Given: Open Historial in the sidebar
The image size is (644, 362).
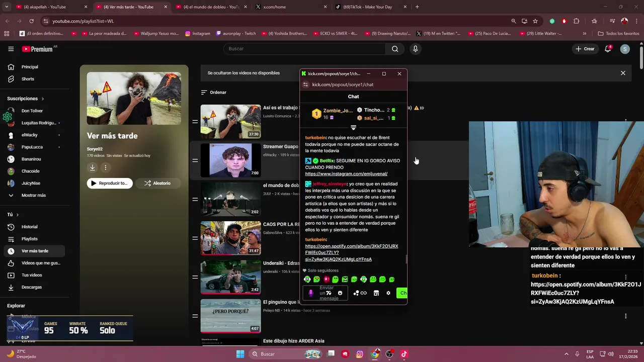Looking at the screenshot, I should (x=29, y=227).
